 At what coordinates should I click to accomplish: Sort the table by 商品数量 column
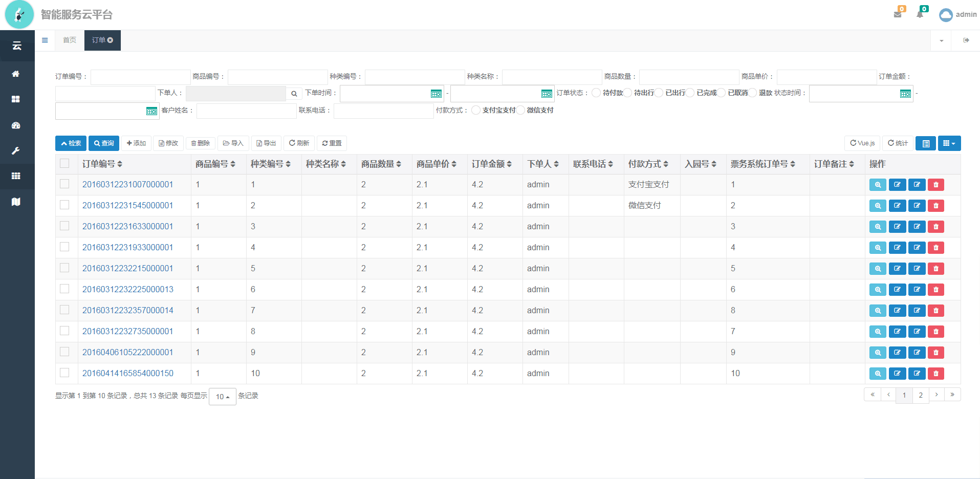(x=381, y=164)
